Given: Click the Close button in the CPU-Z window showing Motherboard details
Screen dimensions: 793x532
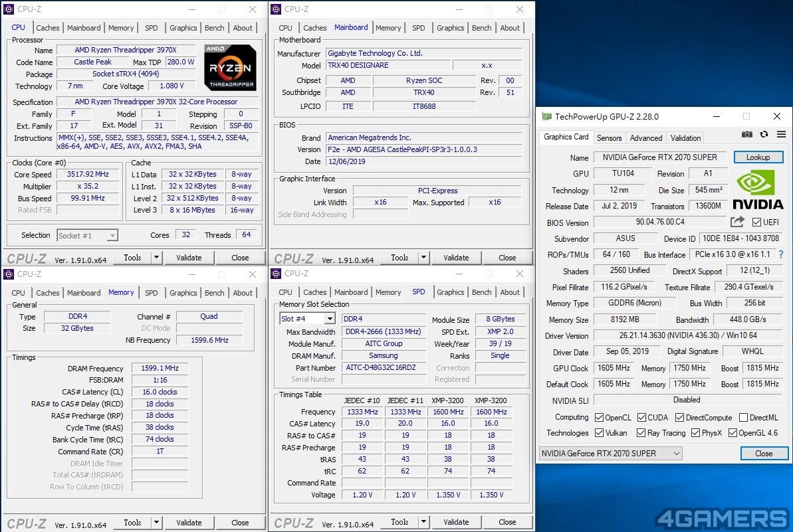Looking at the screenshot, I should [507, 258].
